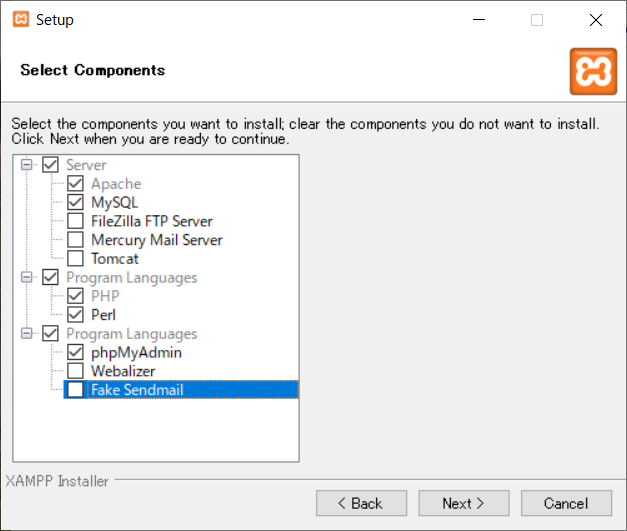Go to the next step with Next
627x531 pixels.
tap(464, 503)
